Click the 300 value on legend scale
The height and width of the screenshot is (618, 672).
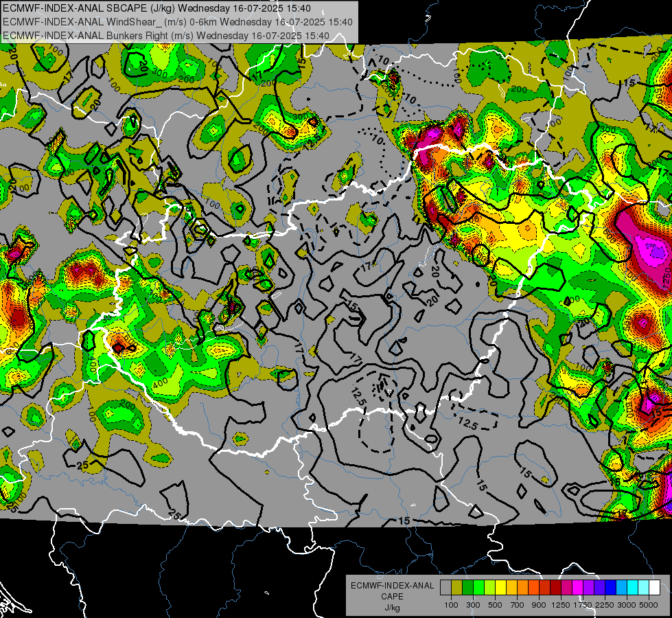click(x=473, y=605)
